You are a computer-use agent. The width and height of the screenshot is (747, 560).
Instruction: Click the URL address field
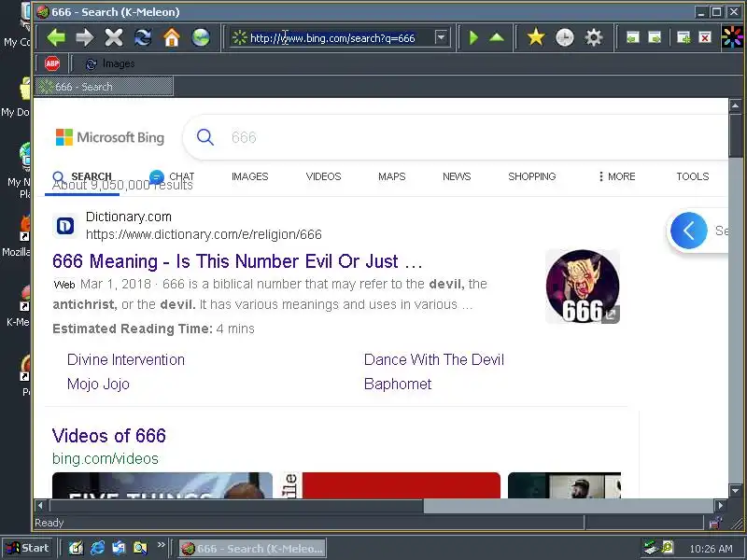tap(332, 37)
